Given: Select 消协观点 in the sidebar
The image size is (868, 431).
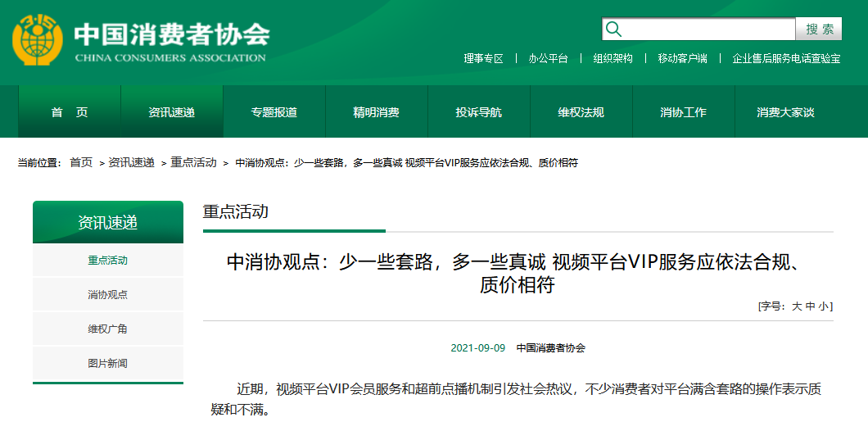Looking at the screenshot, I should [108, 295].
